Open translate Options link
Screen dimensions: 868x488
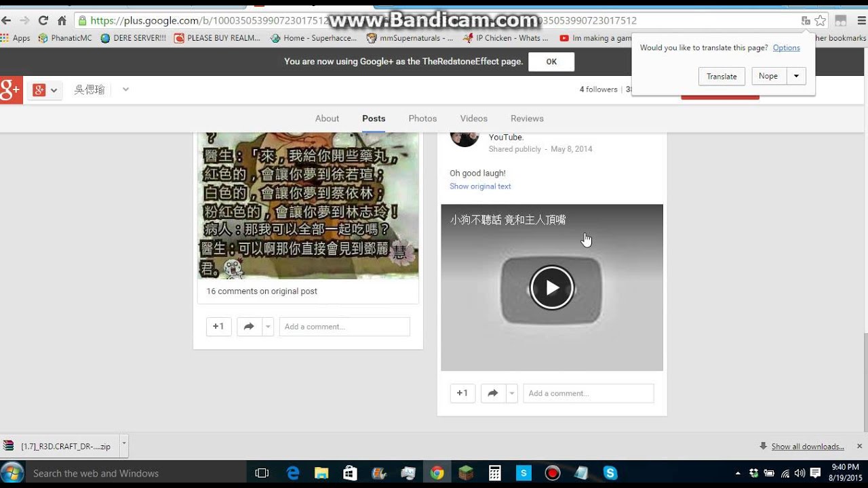click(787, 47)
